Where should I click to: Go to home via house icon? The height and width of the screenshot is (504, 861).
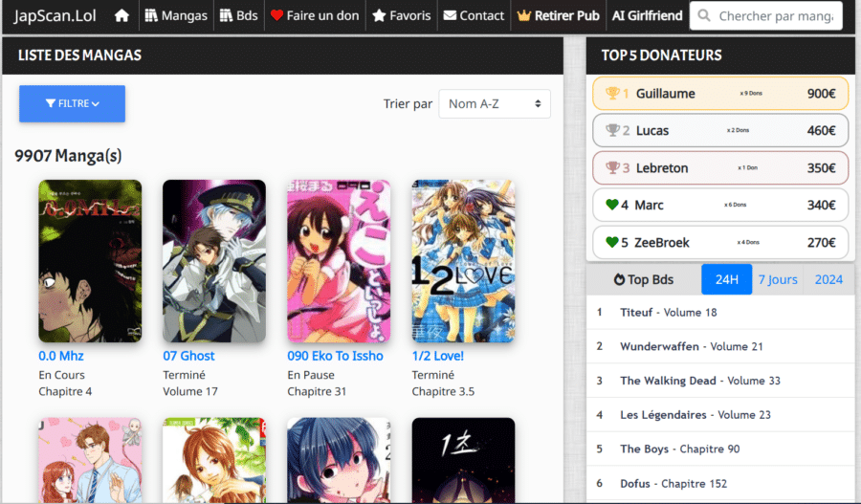pyautogui.click(x=121, y=16)
